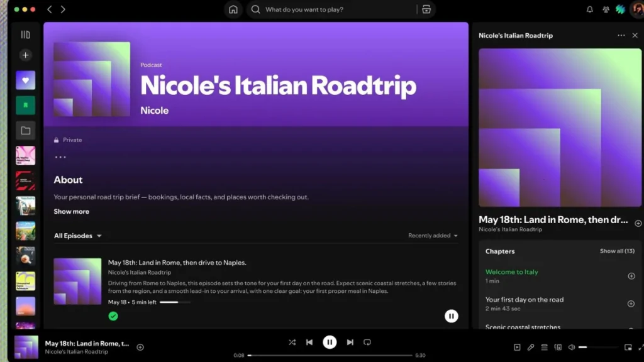Toggle repeat in the player bar
This screenshot has height=362, width=644.
point(367,343)
